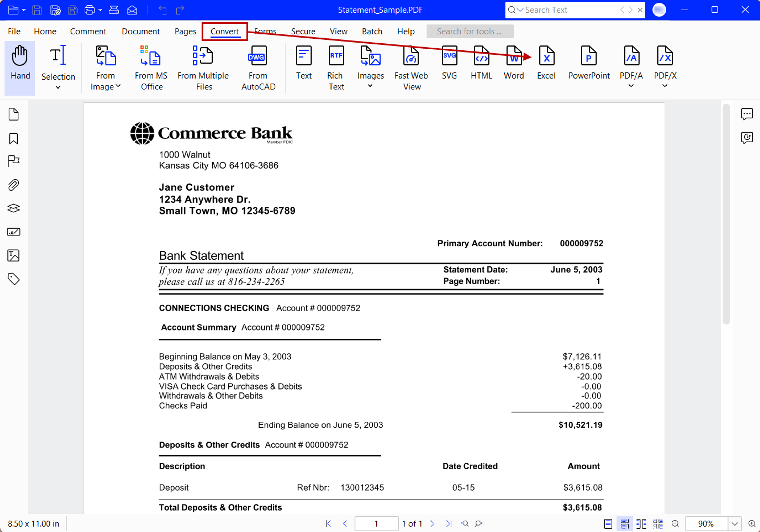Optimize for Fast Web View
Image resolution: width=760 pixels, height=532 pixels.
pyautogui.click(x=411, y=68)
